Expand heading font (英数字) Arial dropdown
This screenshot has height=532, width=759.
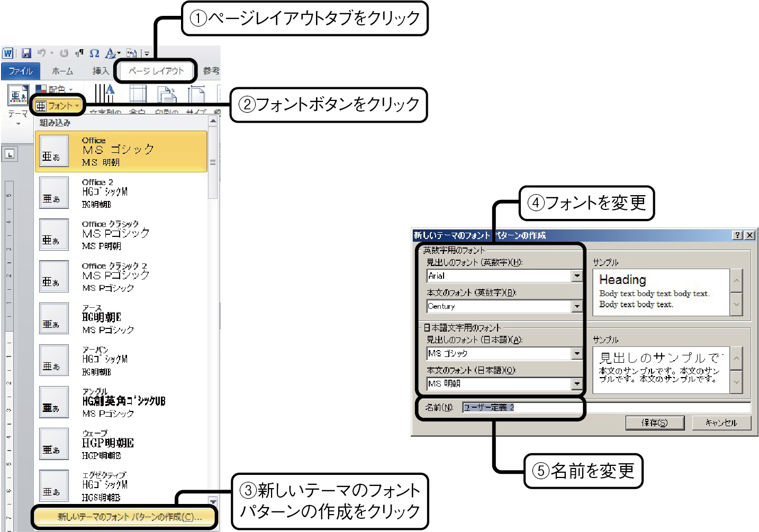[576, 276]
